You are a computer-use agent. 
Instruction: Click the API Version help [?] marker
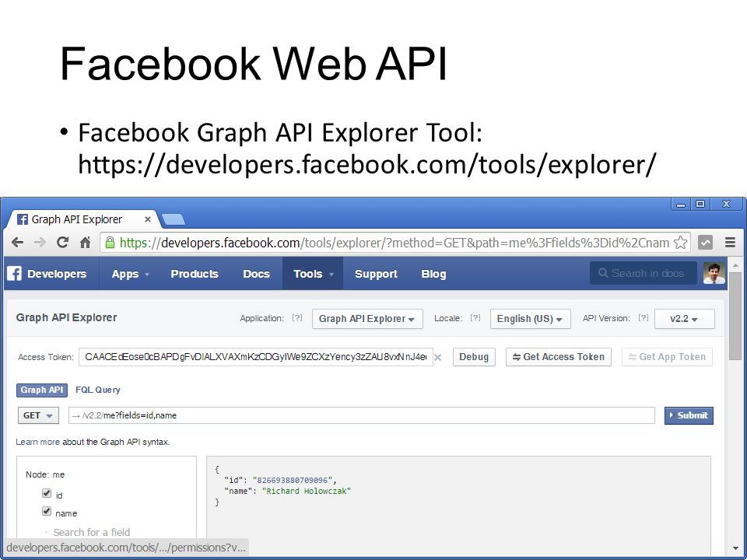pyautogui.click(x=644, y=317)
